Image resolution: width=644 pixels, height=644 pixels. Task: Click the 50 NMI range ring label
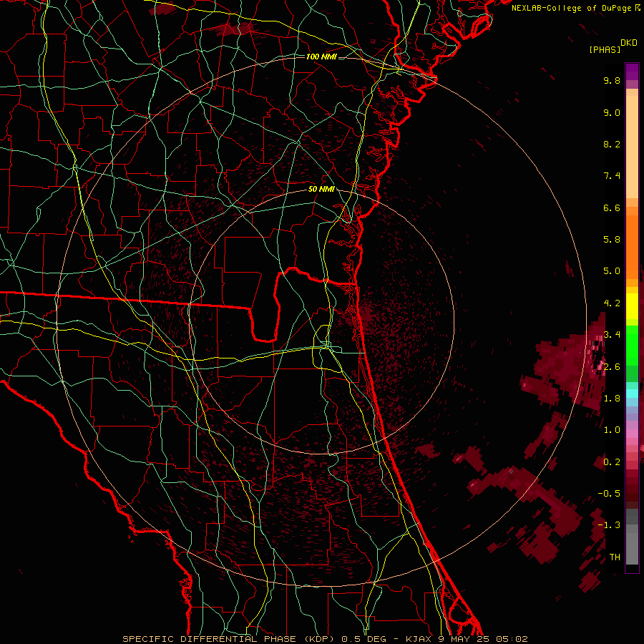321,190
